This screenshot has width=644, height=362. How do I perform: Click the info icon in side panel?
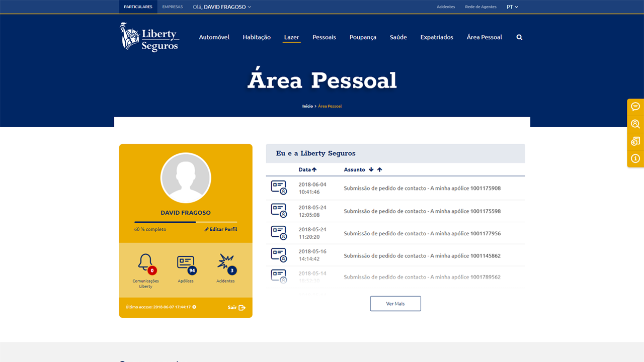click(x=635, y=158)
